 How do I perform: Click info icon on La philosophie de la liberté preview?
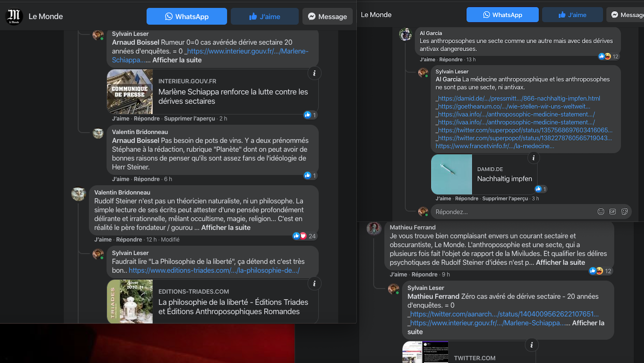click(315, 283)
